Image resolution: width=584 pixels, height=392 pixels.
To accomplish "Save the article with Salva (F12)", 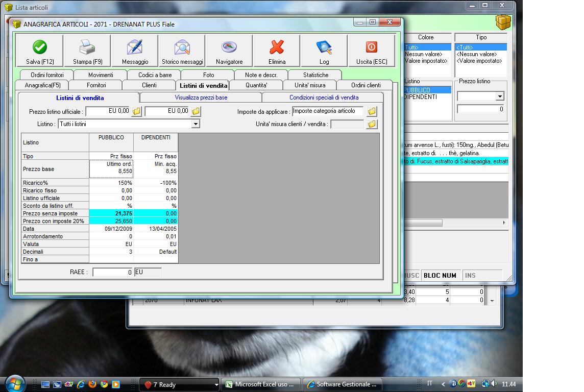I will (40, 51).
